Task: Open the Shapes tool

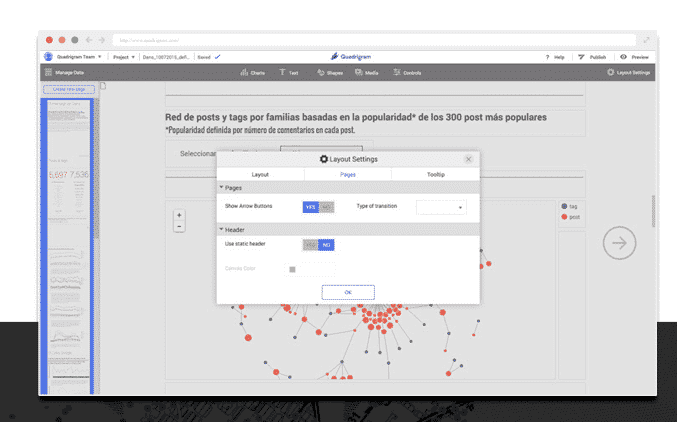Action: tap(328, 73)
